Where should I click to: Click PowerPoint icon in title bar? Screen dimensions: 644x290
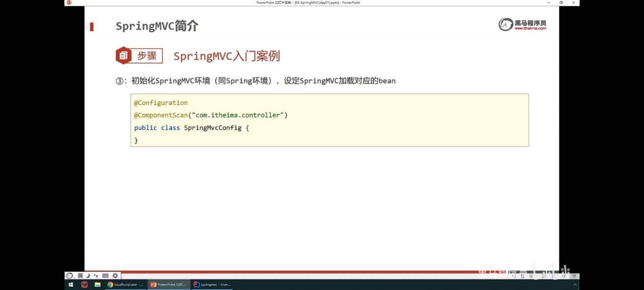[x=69, y=3]
